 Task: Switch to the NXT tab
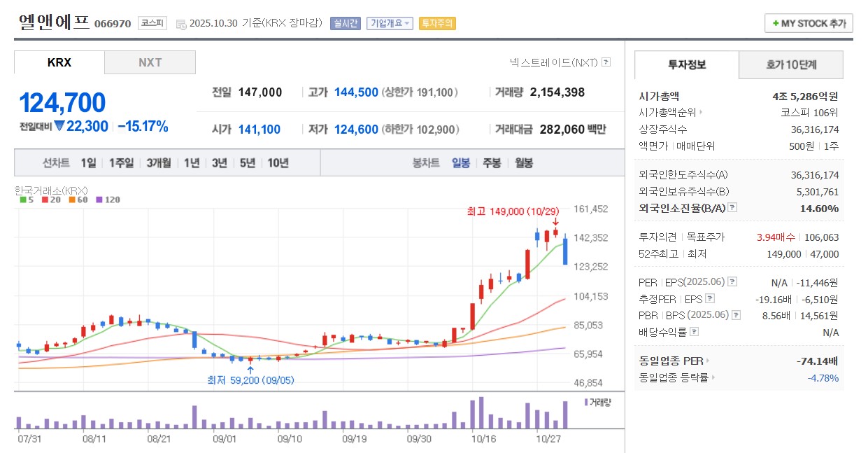tap(150, 62)
